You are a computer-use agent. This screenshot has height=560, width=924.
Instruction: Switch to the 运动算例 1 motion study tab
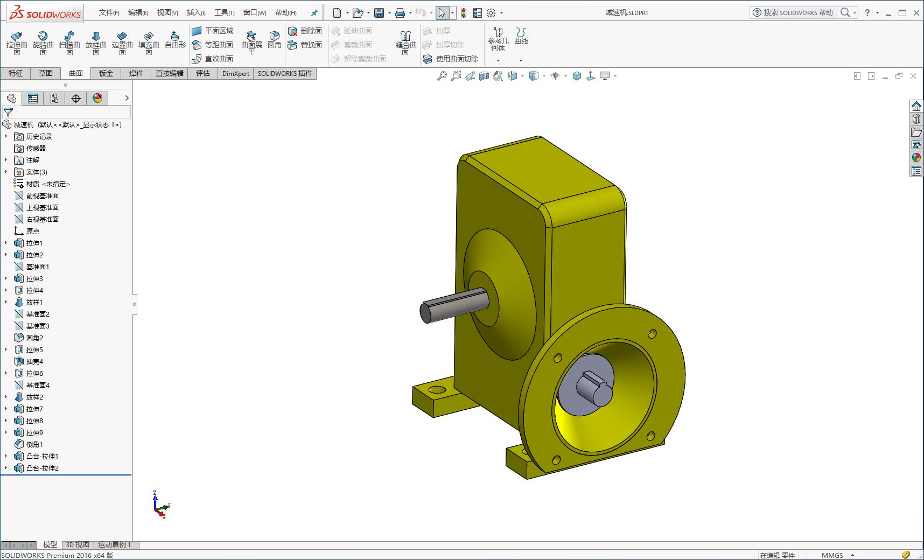point(114,544)
